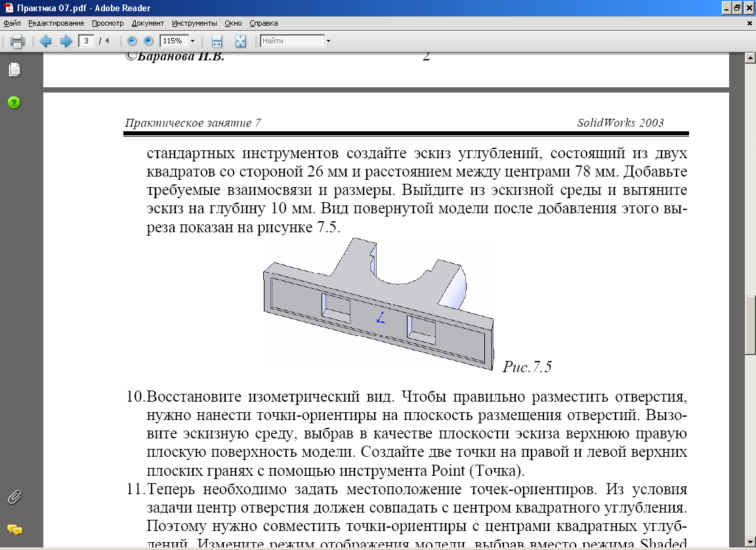Click the page number field showing 3
The height and width of the screenshot is (550, 756).
87,41
